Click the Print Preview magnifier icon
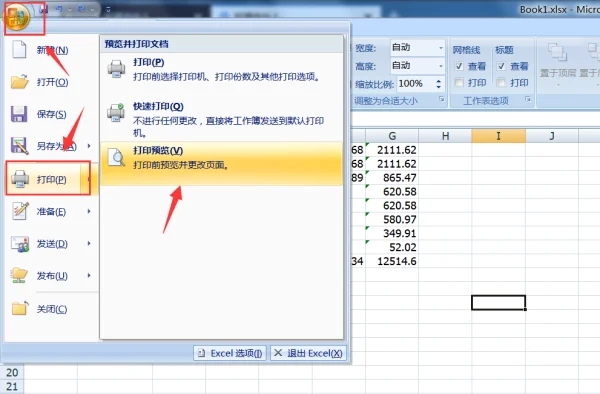Screen dimensions: 600x394 point(116,157)
